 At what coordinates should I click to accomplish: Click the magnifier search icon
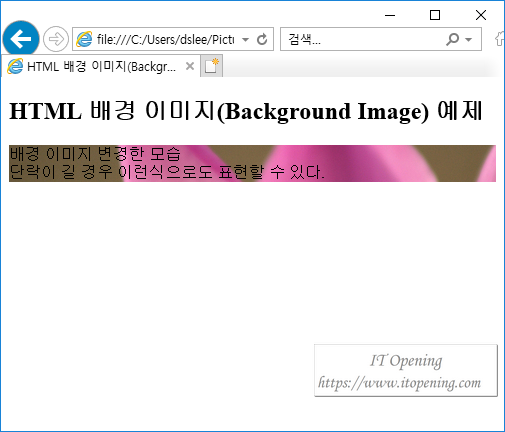point(452,39)
